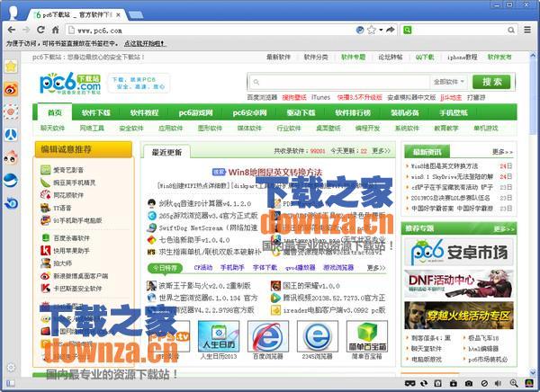Open the DNF活动中心 banner
Viewport: 540px width, 392px height.
click(x=459, y=283)
